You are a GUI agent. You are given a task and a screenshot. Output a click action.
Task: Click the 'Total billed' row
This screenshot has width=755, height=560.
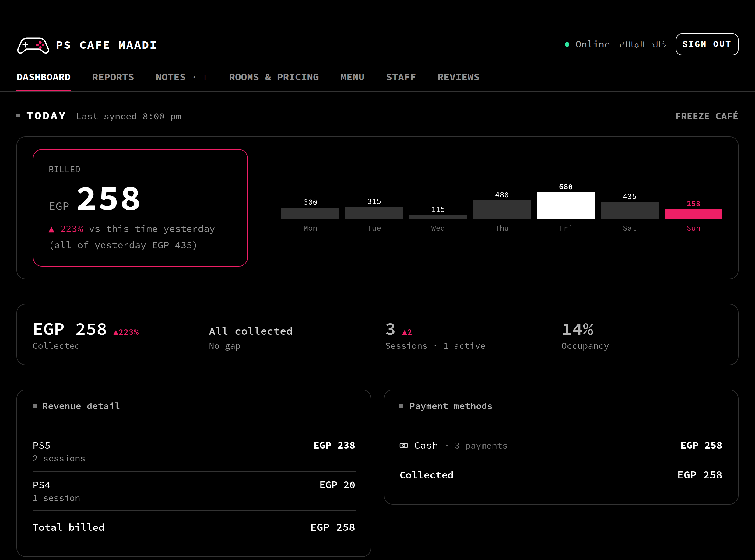[x=194, y=527]
